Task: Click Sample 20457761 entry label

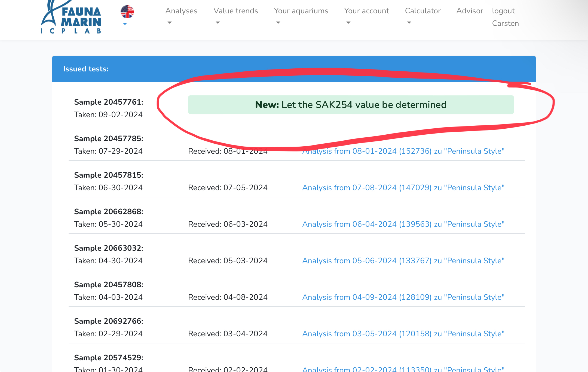Action: coord(108,102)
